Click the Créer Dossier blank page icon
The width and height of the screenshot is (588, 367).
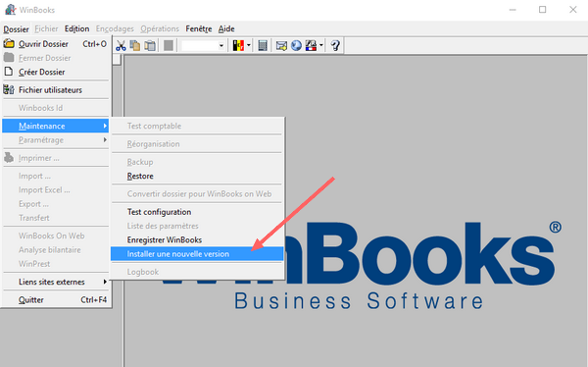(x=9, y=72)
